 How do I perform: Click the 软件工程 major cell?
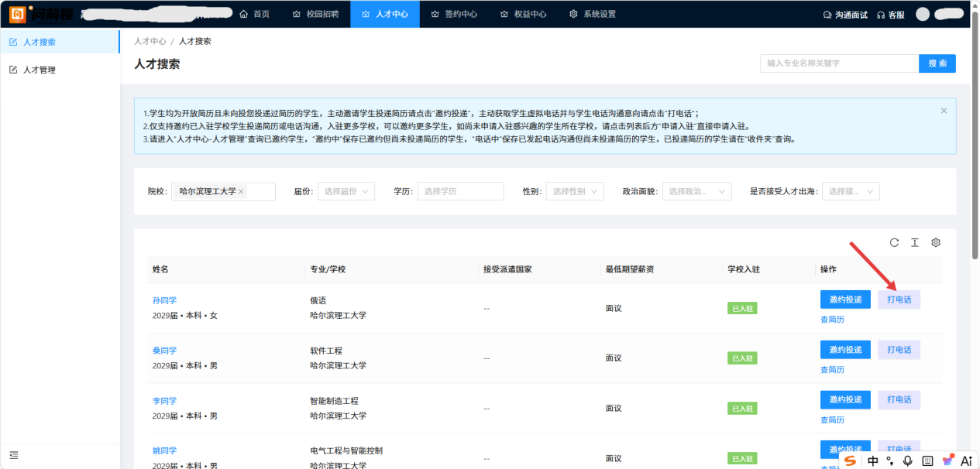(x=325, y=351)
